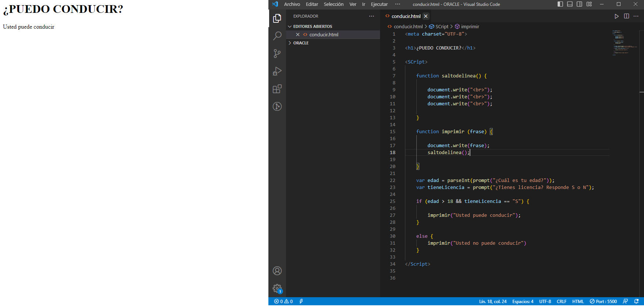The image size is (644, 306).
Task: Click the EXPLORADOR panel title
Action: (x=305, y=16)
